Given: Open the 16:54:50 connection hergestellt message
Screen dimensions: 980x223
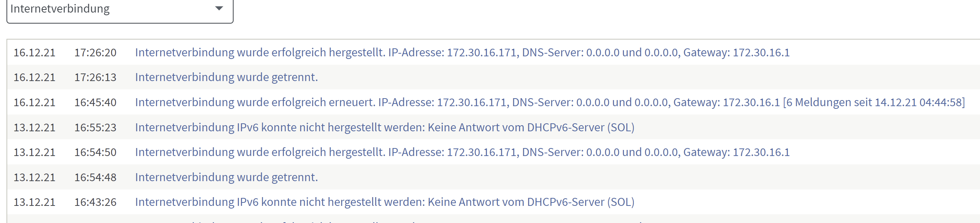Looking at the screenshot, I should tap(462, 152).
